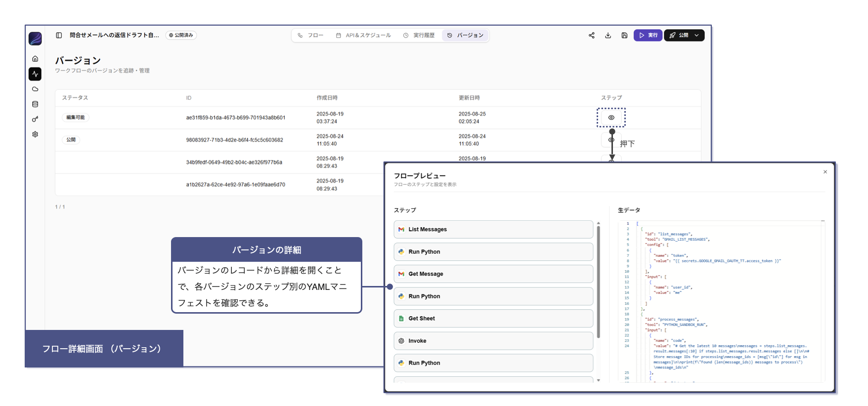Click ID 98083927-71b3-4d2e-b6f4-fc5c5c603682
Screen dimensions: 868x406
235,140
